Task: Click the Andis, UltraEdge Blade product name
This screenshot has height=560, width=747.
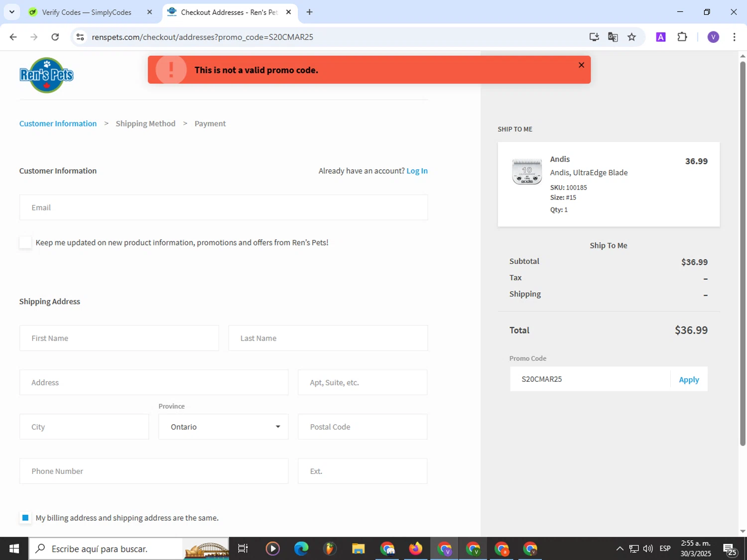Action: (x=589, y=173)
